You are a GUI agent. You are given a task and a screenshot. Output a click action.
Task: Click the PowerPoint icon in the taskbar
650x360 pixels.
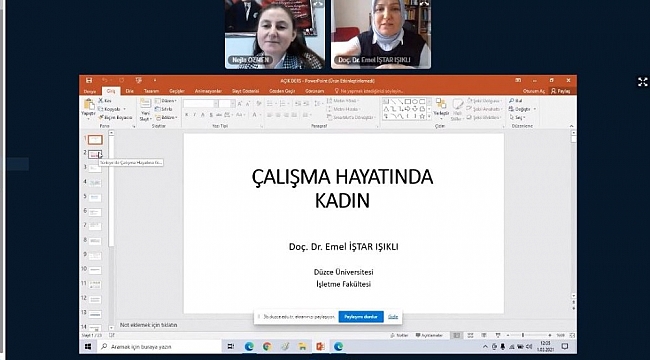[x=320, y=347]
